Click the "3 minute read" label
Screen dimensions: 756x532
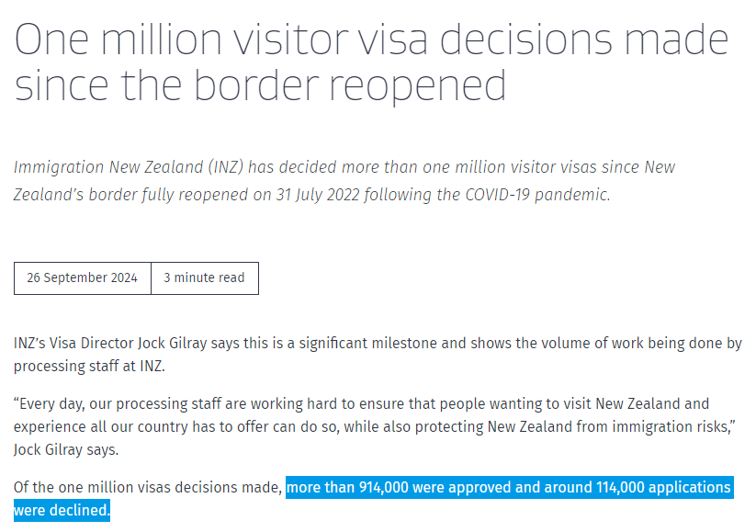point(204,278)
